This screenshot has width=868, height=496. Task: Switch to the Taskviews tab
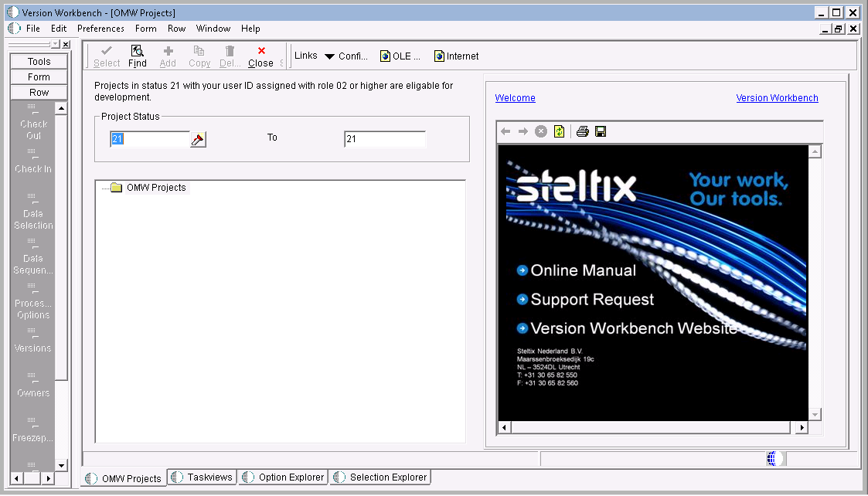point(202,477)
